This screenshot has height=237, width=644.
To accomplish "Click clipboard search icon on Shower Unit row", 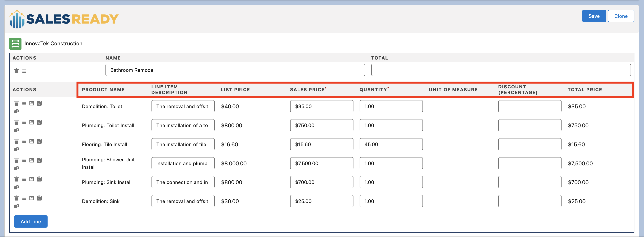I will [x=39, y=160].
